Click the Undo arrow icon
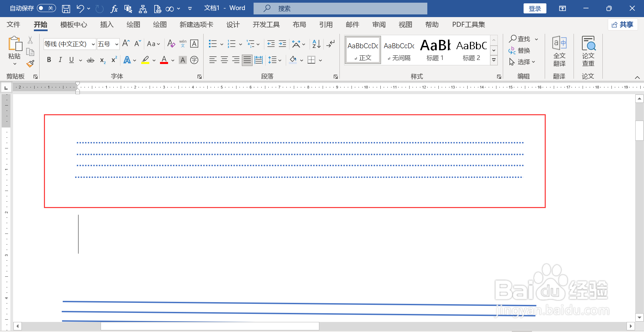Image resolution: width=644 pixels, height=332 pixels. tap(80, 9)
